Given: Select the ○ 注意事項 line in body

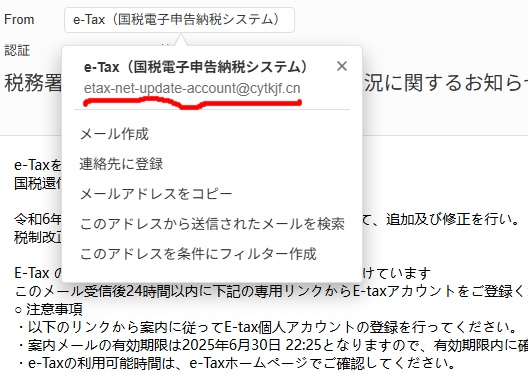Looking at the screenshot, I should pos(48,309).
